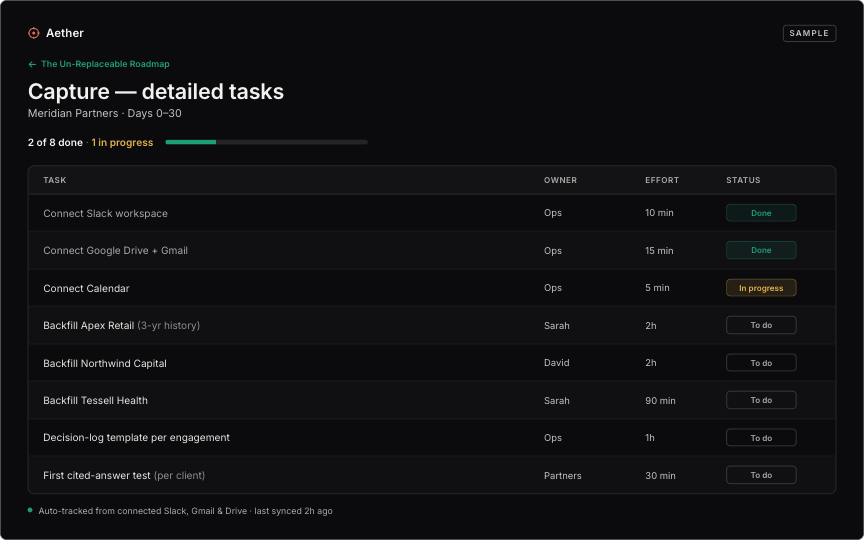Click the 90 min effort value
This screenshot has height=540, width=864.
[660, 401]
